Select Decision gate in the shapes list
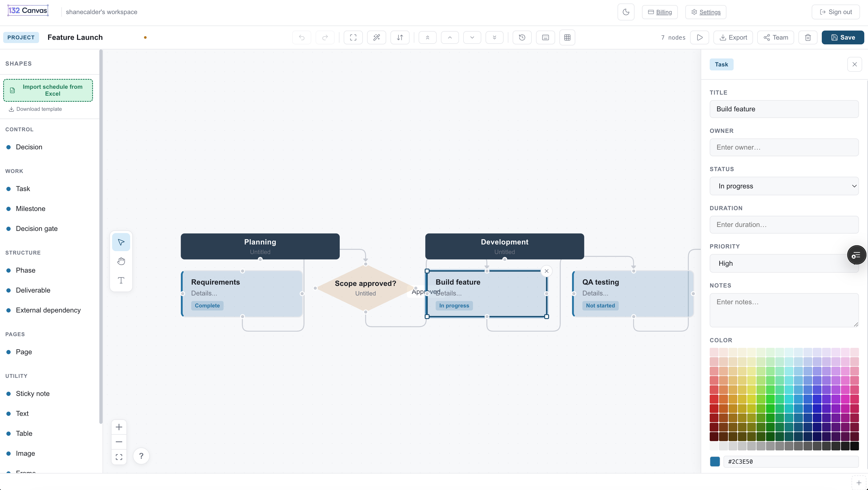This screenshot has width=868, height=490. click(36, 229)
